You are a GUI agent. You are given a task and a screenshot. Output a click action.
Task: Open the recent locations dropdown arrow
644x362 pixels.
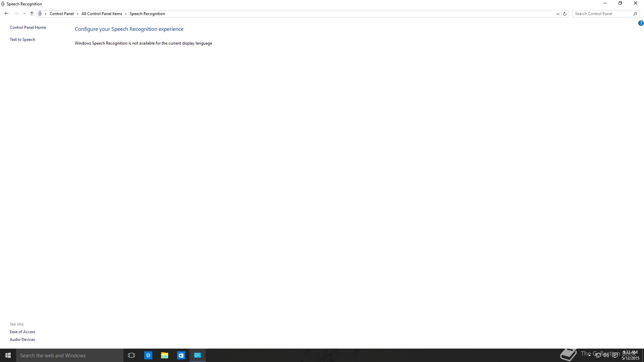(24, 14)
